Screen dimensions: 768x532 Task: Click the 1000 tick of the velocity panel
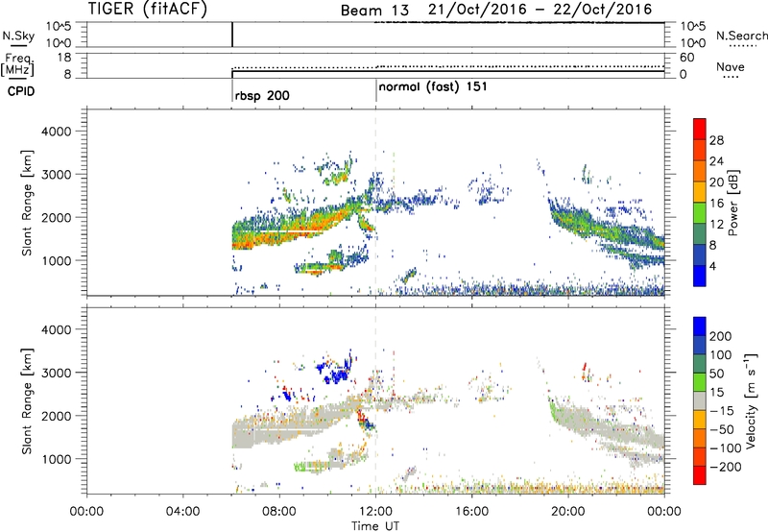(57, 459)
